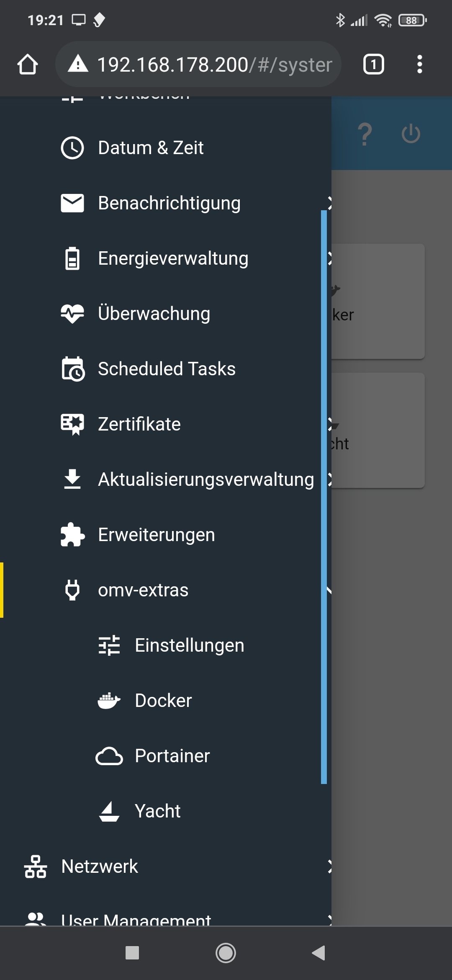
Task: Click the blue sidebar scrollbar
Action: [x=324, y=497]
